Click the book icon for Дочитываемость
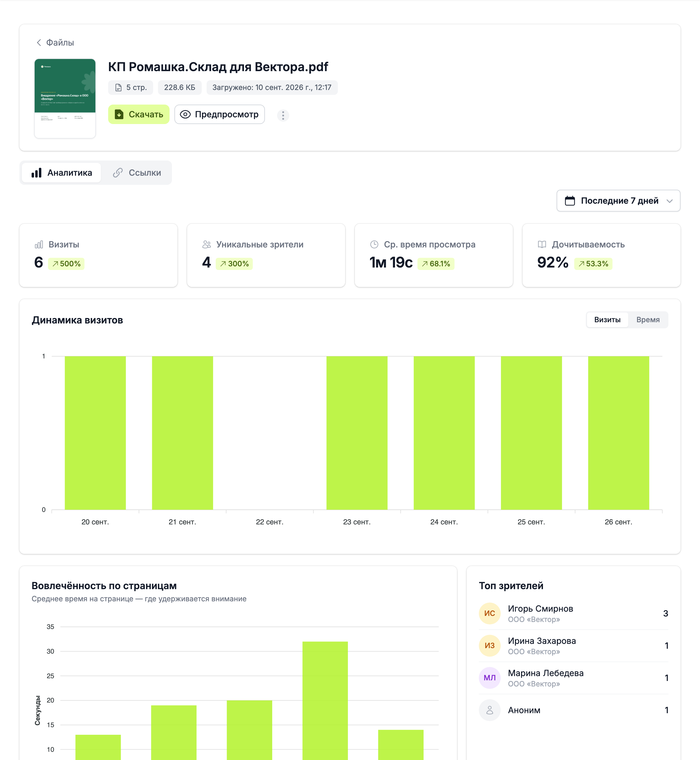This screenshot has width=700, height=760. pyautogui.click(x=542, y=244)
